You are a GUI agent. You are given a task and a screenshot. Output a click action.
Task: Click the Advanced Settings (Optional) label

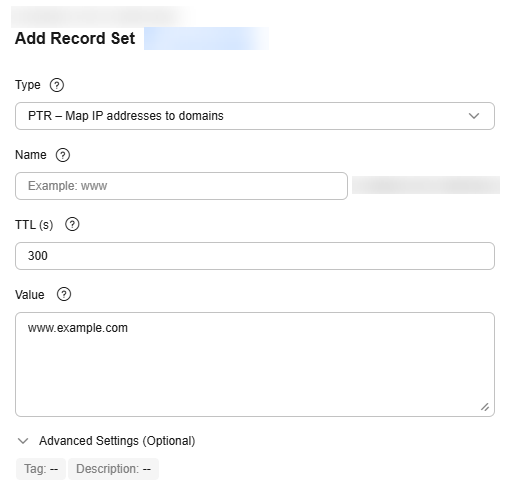(x=117, y=441)
